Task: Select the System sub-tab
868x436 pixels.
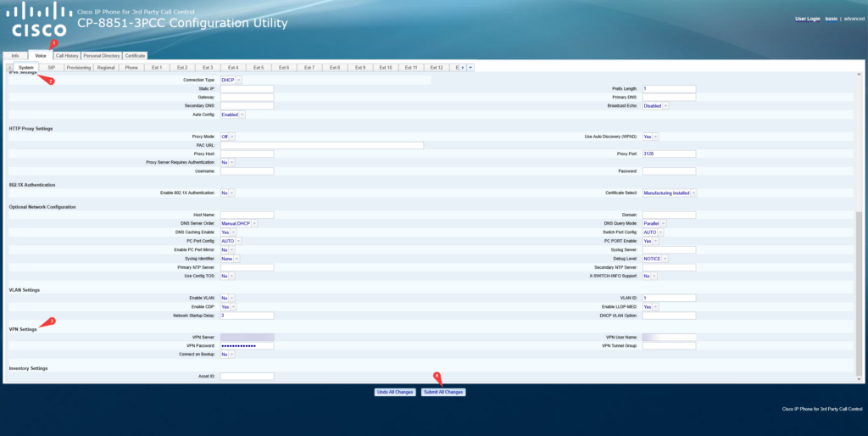Action: pyautogui.click(x=26, y=68)
